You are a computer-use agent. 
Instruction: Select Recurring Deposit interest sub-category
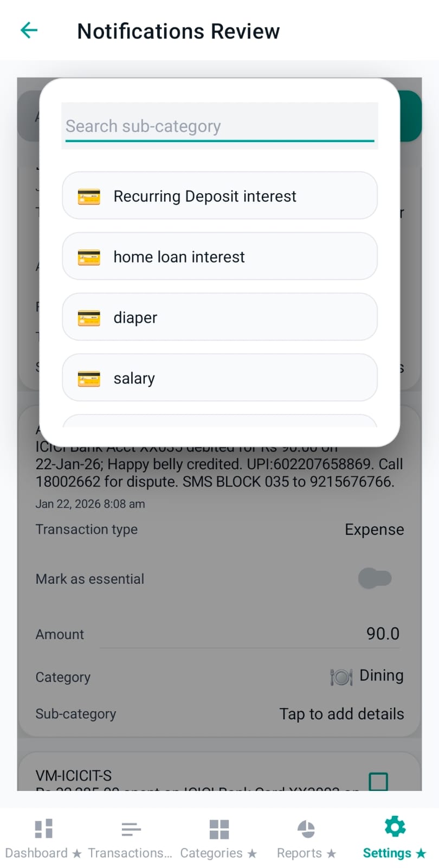point(205,196)
